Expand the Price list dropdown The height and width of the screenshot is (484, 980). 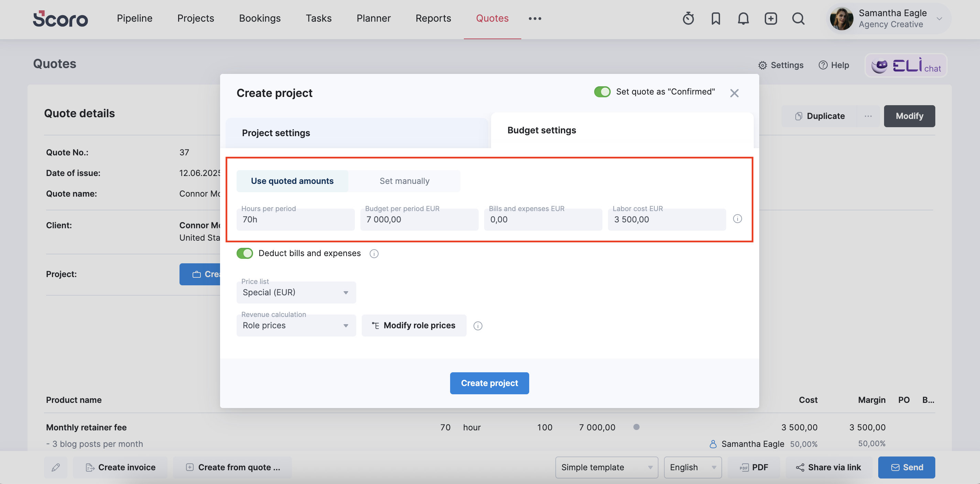point(296,293)
